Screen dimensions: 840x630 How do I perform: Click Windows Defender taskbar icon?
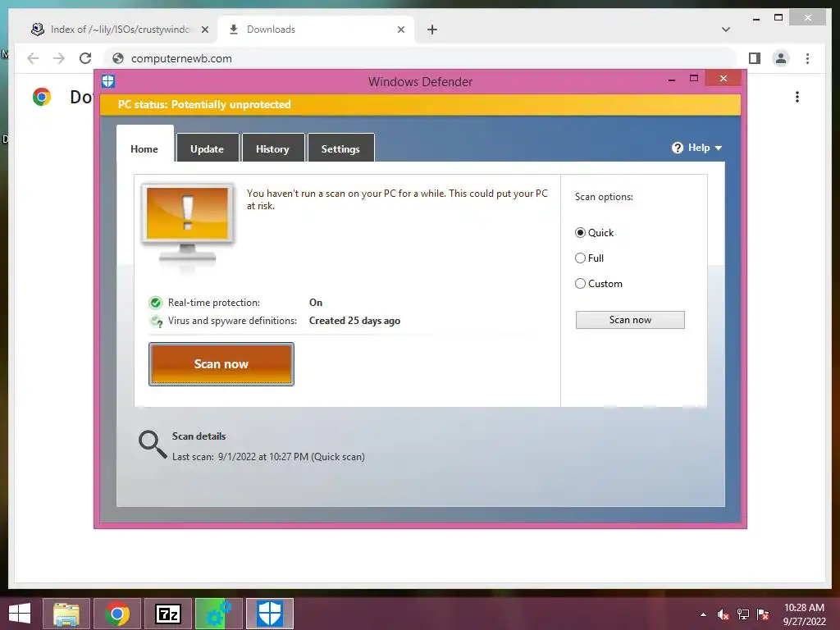click(x=269, y=614)
